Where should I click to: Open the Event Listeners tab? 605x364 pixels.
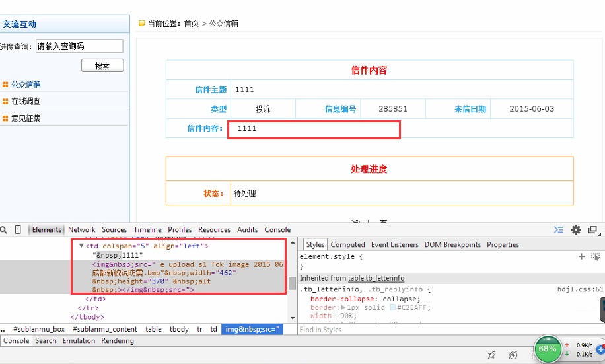[x=394, y=244]
